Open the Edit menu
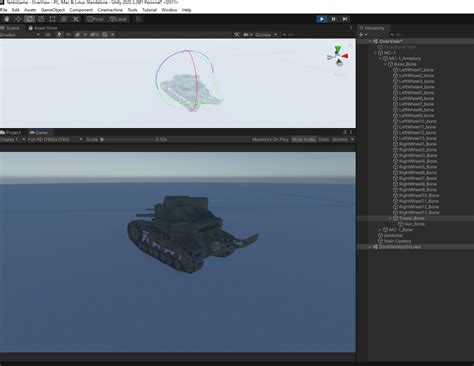This screenshot has height=366, width=474. click(x=15, y=10)
